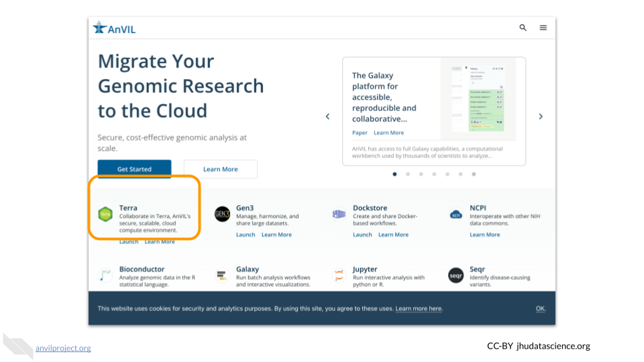Click the NCPI cloud icon
Viewport: 644px width, 362px height.
pos(456,215)
